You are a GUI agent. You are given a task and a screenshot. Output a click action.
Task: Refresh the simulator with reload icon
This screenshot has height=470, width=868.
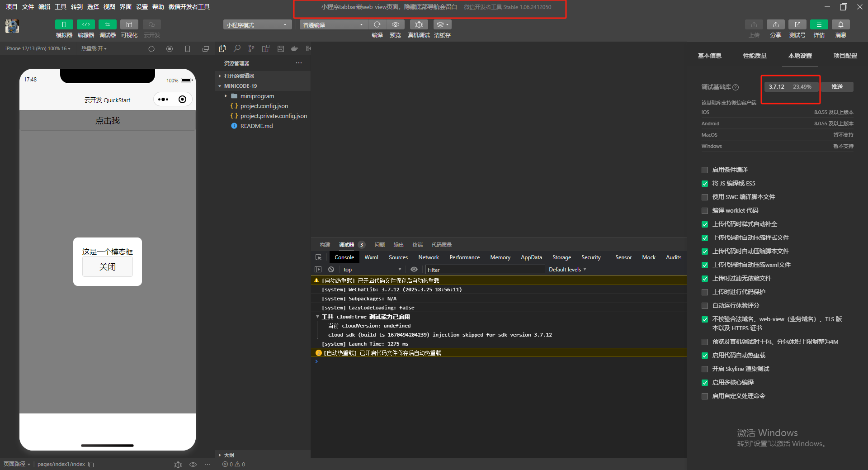coord(151,49)
